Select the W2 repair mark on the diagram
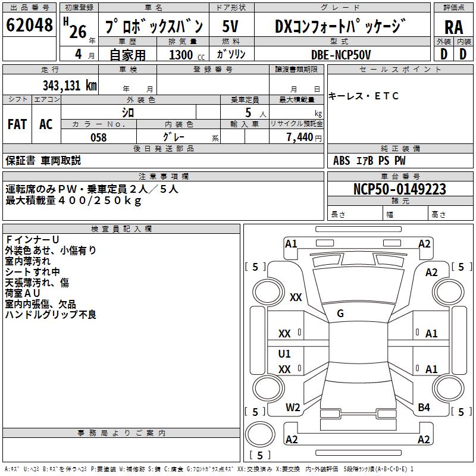The width and height of the screenshot is (476, 476). (x=293, y=408)
